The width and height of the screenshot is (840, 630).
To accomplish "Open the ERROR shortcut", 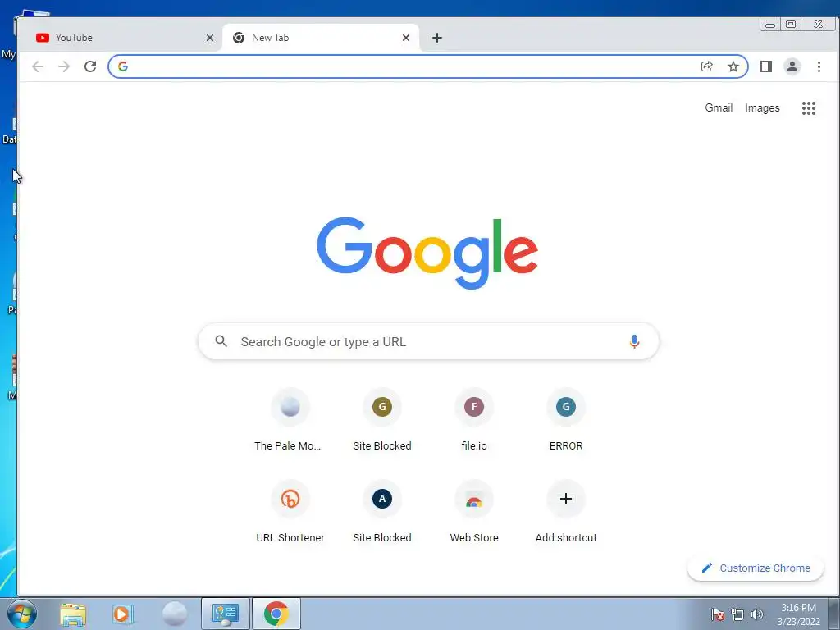I will [x=566, y=421].
